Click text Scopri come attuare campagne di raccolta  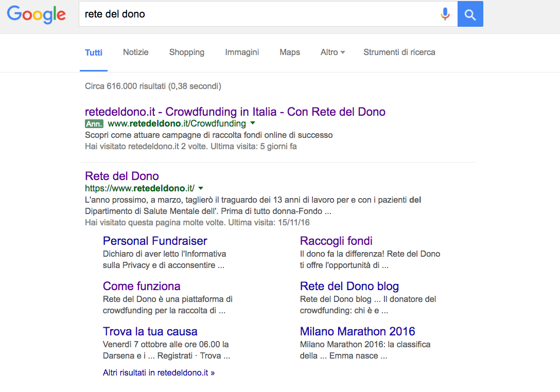pyautogui.click(x=208, y=135)
